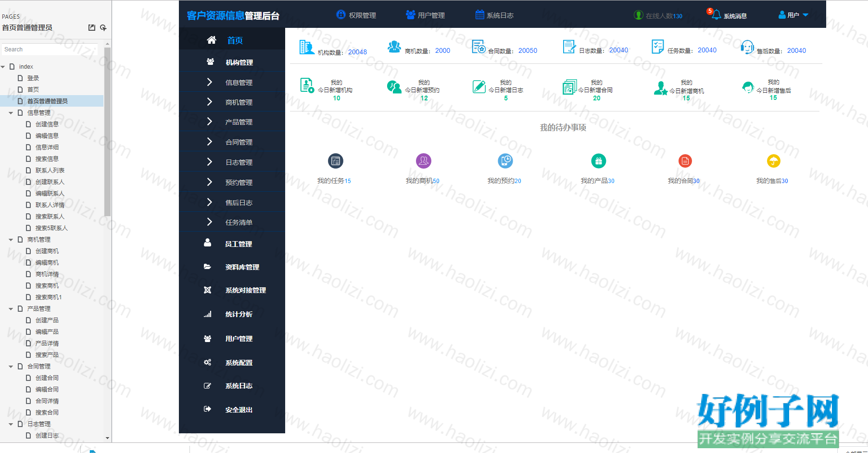
Task: Click the 系统日志 calendar icon in top bar
Action: coord(479,14)
